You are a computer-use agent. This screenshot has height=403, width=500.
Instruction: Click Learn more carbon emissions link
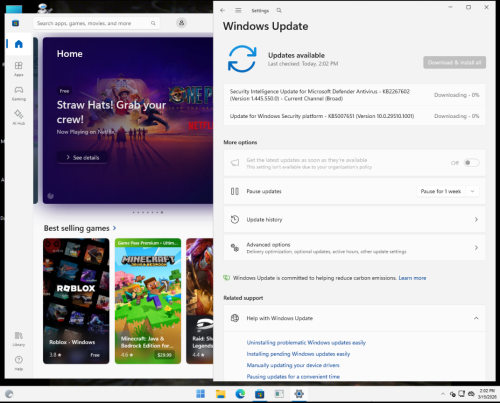(x=412, y=278)
